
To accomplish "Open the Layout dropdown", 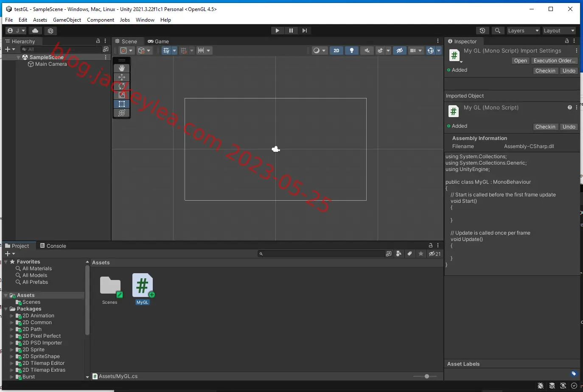I will point(559,31).
